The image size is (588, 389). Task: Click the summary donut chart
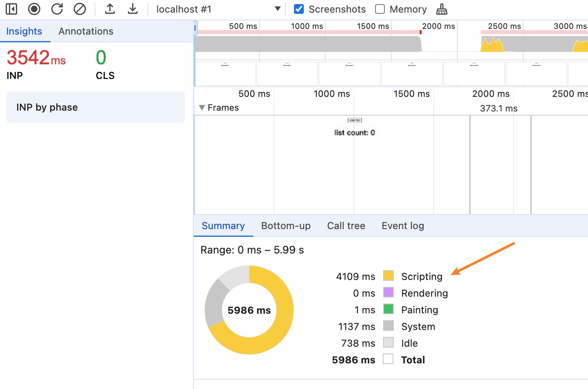coord(248,310)
